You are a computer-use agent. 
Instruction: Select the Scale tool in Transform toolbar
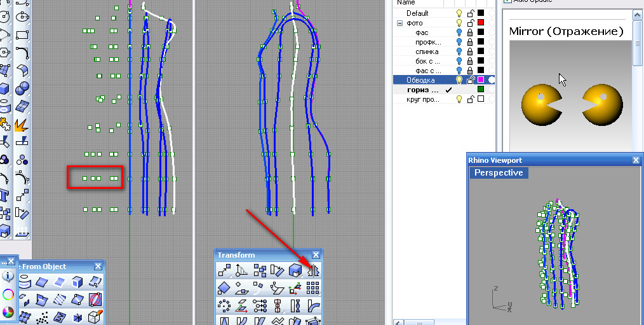294,271
